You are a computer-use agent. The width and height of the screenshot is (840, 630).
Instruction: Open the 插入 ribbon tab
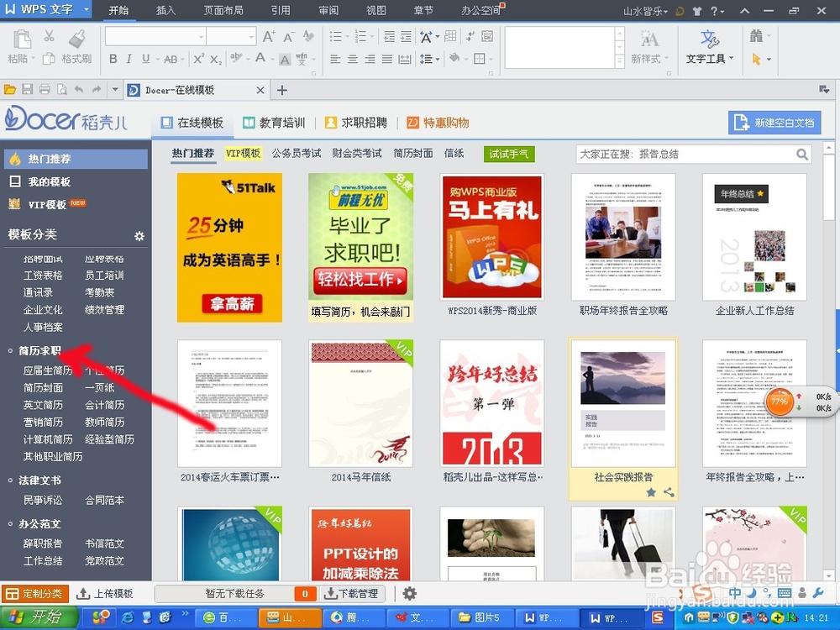click(x=165, y=10)
